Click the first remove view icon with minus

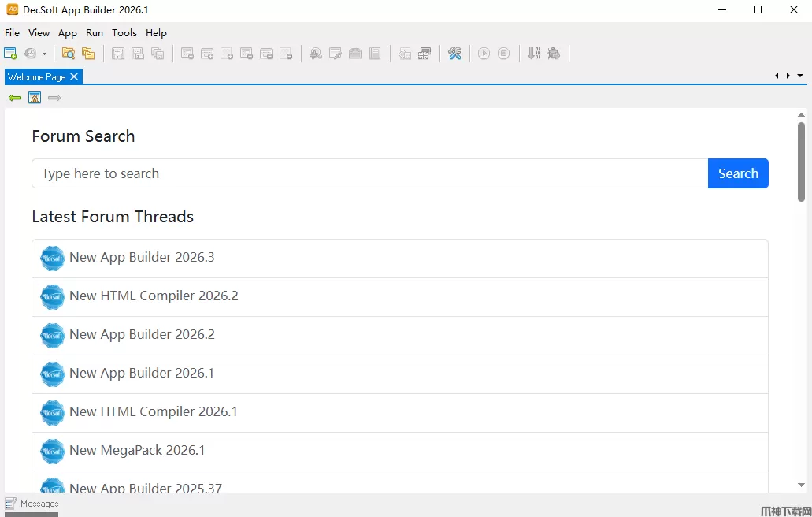pyautogui.click(x=247, y=53)
